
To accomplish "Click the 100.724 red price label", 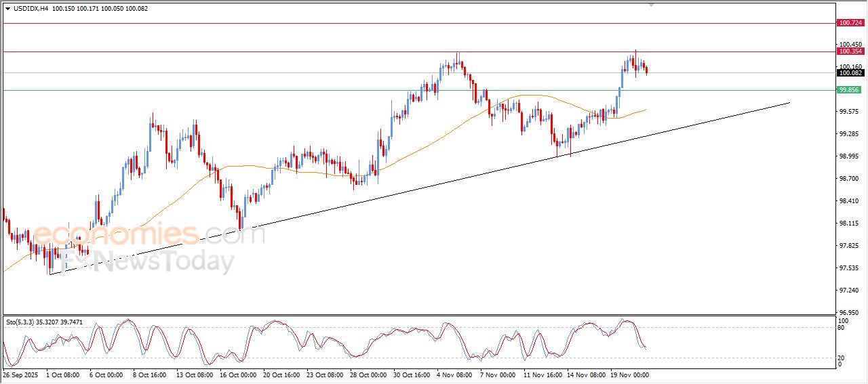I will coord(850,23).
